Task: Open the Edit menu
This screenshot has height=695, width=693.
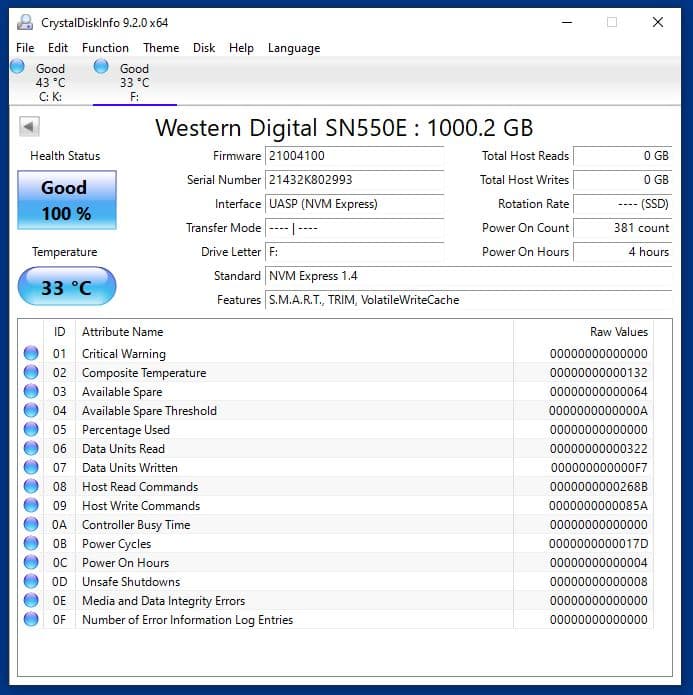Action: click(58, 47)
